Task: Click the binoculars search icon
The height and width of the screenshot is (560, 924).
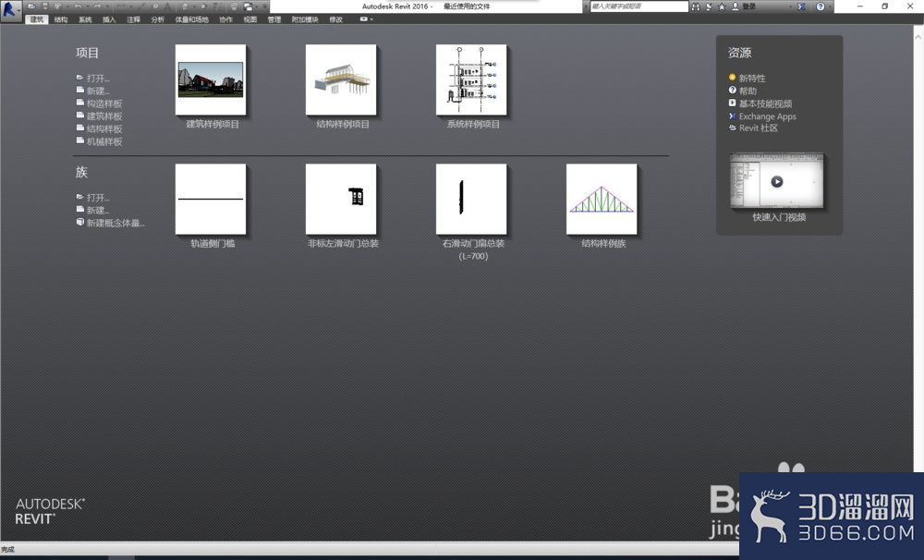Action: pos(696,6)
